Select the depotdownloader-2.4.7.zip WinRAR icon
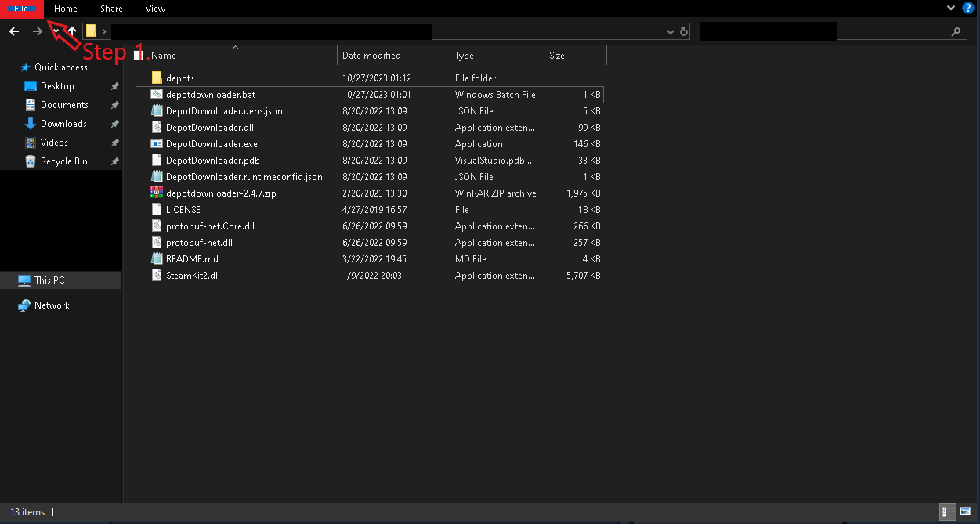The width and height of the screenshot is (980, 524). 157,193
